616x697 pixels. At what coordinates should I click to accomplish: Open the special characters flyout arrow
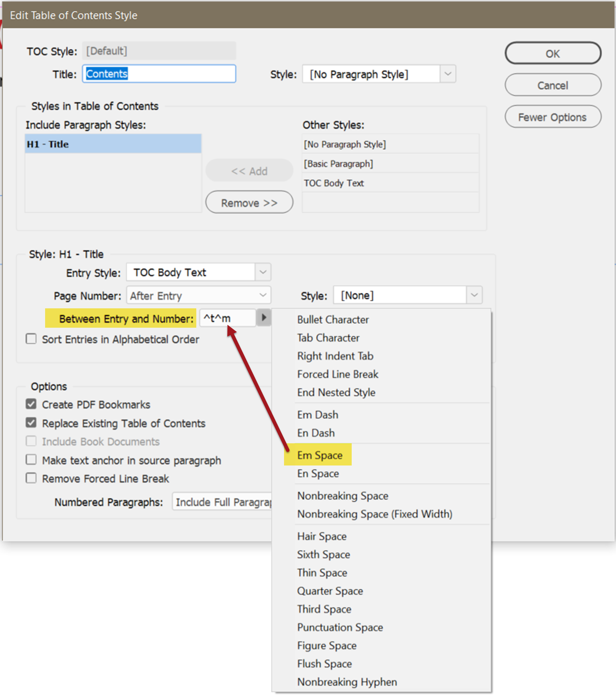tap(263, 318)
